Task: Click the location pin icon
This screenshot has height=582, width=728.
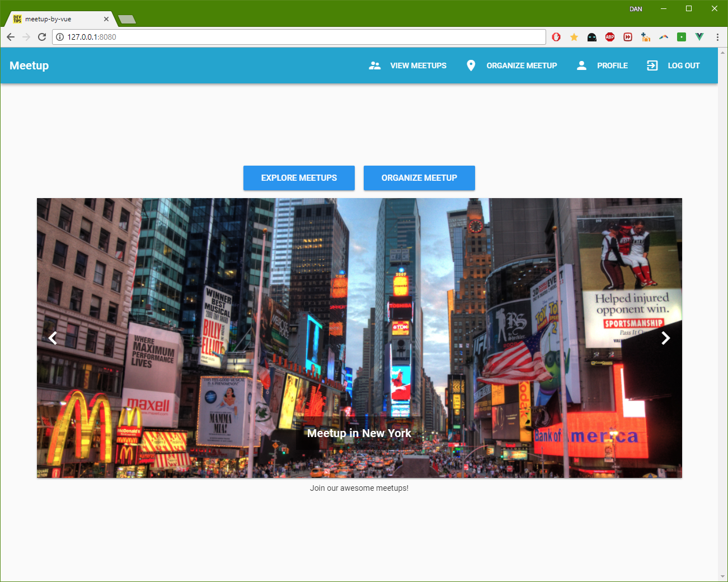Action: (x=471, y=65)
